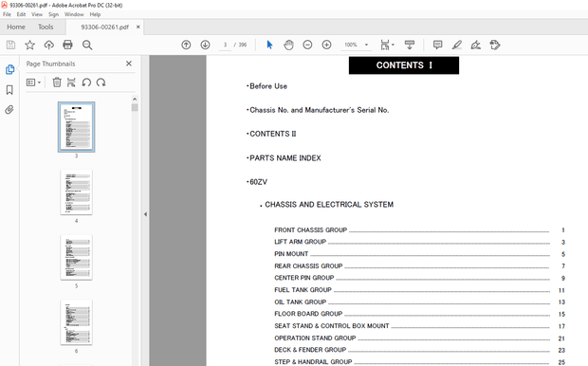Click Chassis No. and Manufacturer's Serial No.
588x366 pixels.
(318, 110)
